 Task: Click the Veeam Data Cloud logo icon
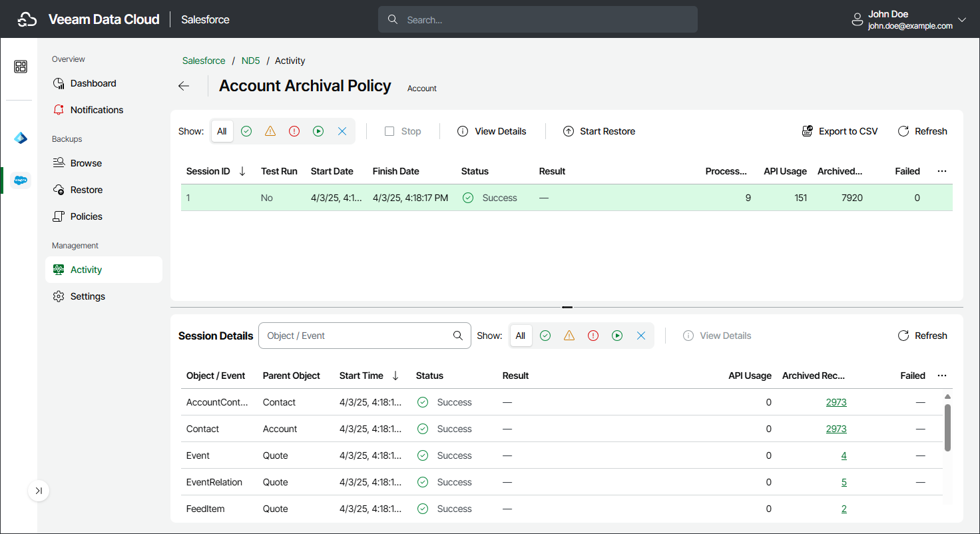(27, 19)
